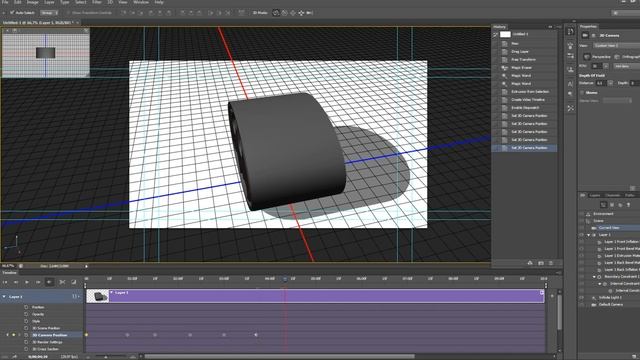Toggle 3D Camera Position stopwatch
This screenshot has height=360, width=640.
pyautogui.click(x=26, y=335)
